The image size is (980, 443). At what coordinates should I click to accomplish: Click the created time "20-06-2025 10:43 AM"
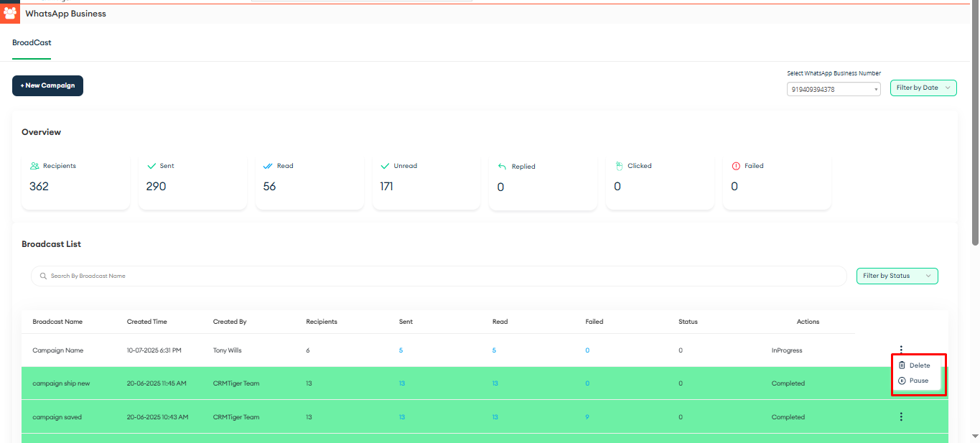157,417
